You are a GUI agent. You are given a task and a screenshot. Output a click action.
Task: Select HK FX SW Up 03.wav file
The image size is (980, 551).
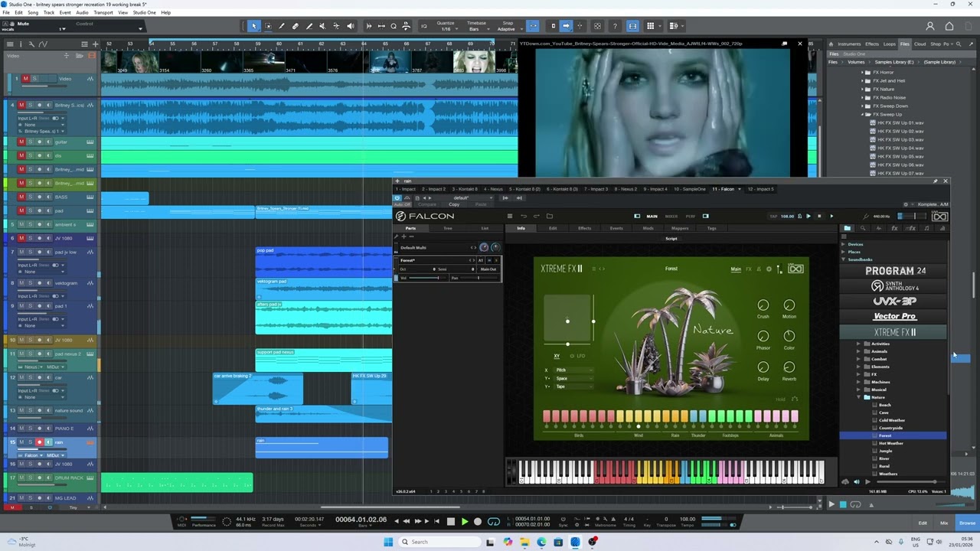pos(900,140)
